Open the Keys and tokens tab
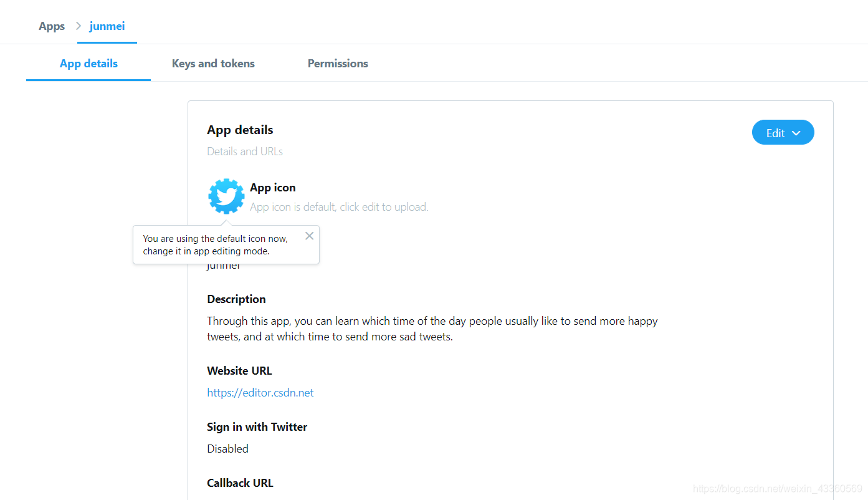The height and width of the screenshot is (500, 868). pyautogui.click(x=213, y=64)
